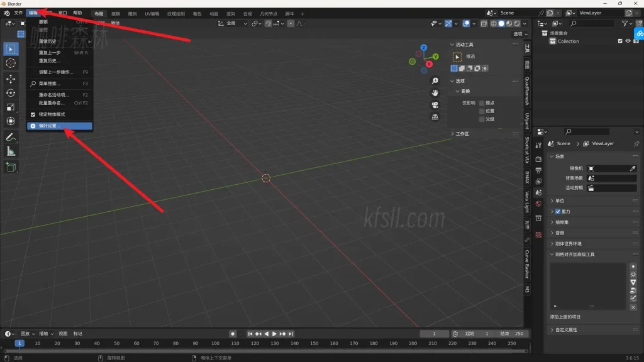Click the hand pan-view icon
Image resolution: width=644 pixels, height=362 pixels.
tap(435, 93)
